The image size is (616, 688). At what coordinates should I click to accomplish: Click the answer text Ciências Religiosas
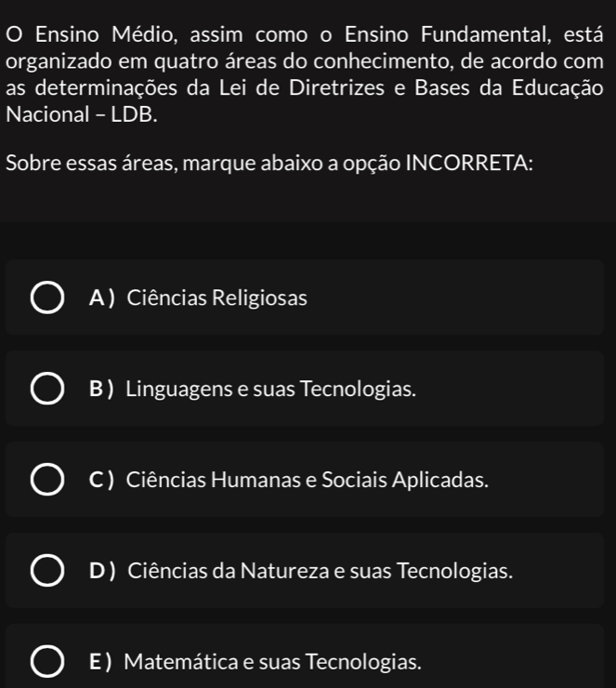click(x=217, y=298)
